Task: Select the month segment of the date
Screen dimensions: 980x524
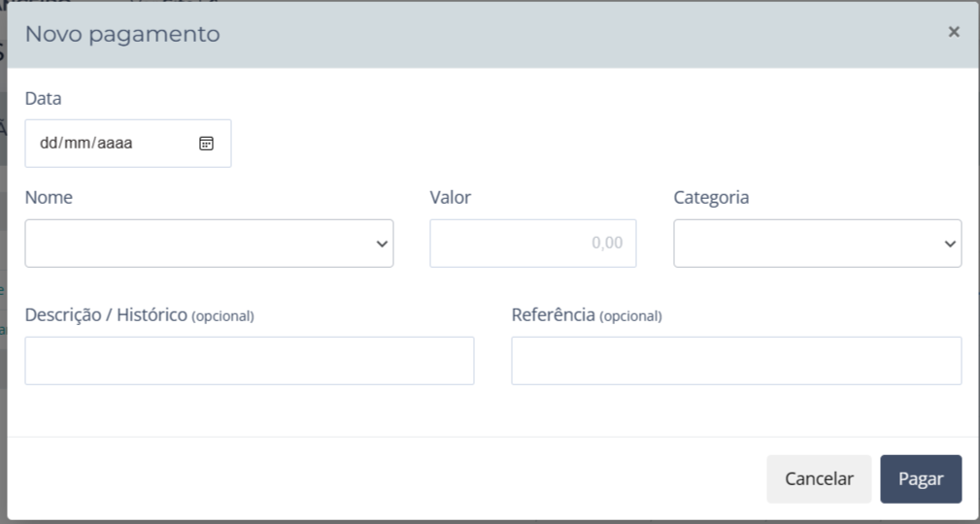Action: click(x=78, y=144)
